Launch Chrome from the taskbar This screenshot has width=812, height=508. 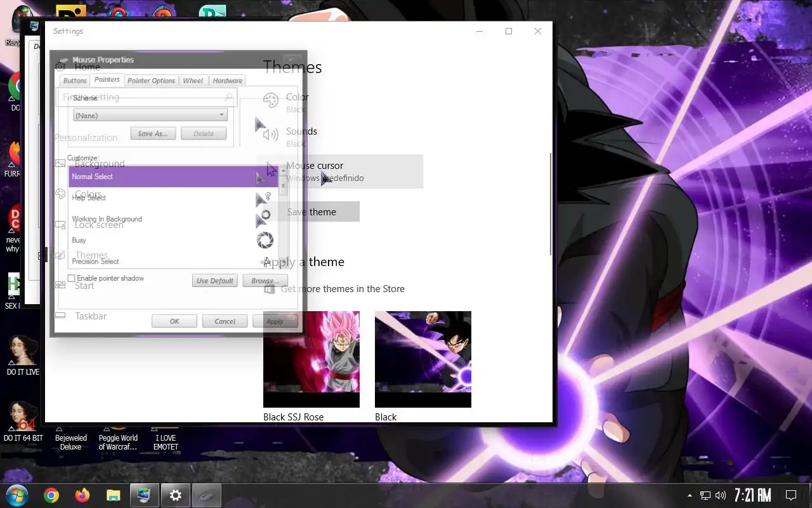tap(51, 495)
